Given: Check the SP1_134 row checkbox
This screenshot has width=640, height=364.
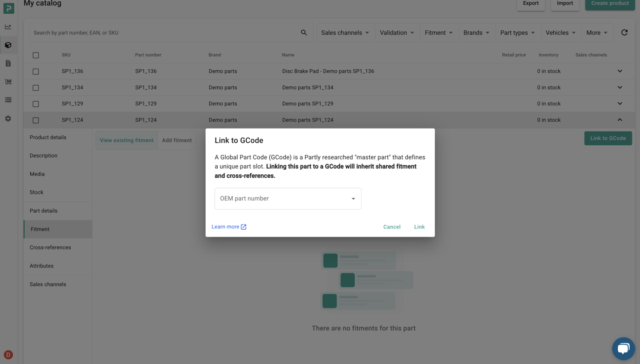Looking at the screenshot, I should (x=36, y=88).
